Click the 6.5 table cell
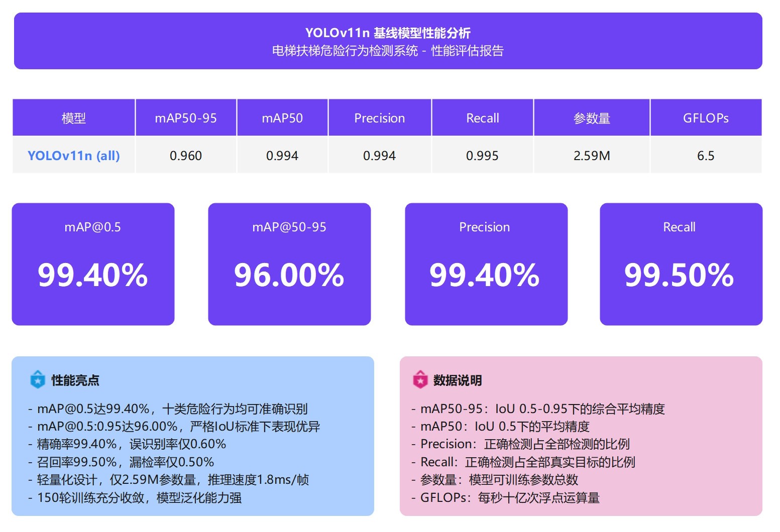 pyautogui.click(x=706, y=156)
